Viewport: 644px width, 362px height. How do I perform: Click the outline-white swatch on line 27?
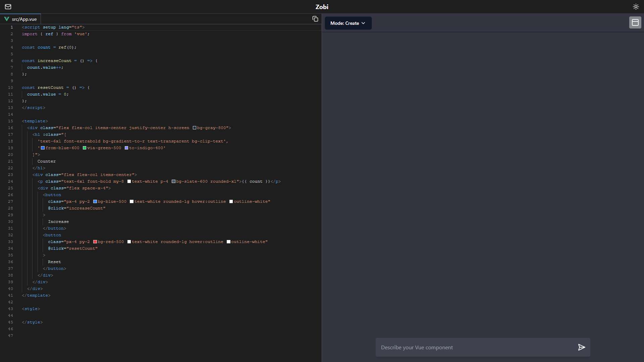pyautogui.click(x=231, y=201)
